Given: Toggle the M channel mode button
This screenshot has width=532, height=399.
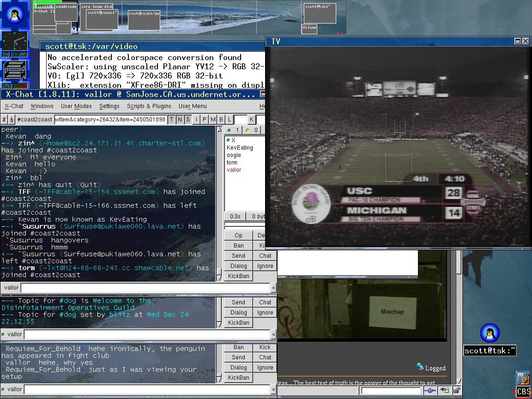Looking at the screenshot, I should [x=213, y=120].
